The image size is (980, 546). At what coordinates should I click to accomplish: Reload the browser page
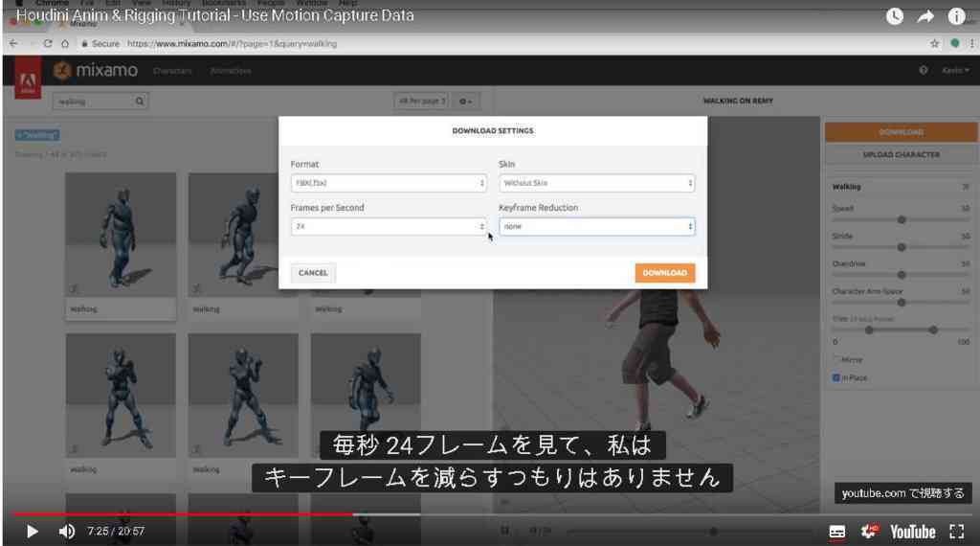(x=48, y=44)
